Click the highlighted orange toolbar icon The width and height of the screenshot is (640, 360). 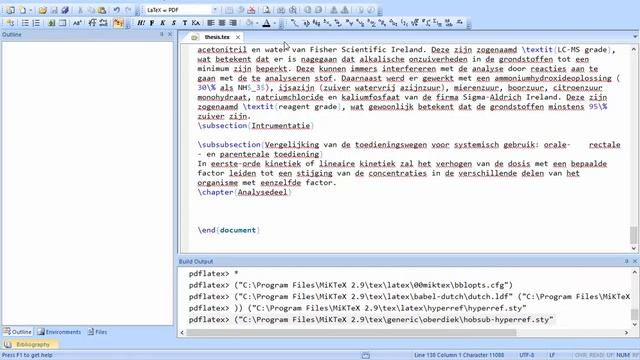[x=118, y=23]
